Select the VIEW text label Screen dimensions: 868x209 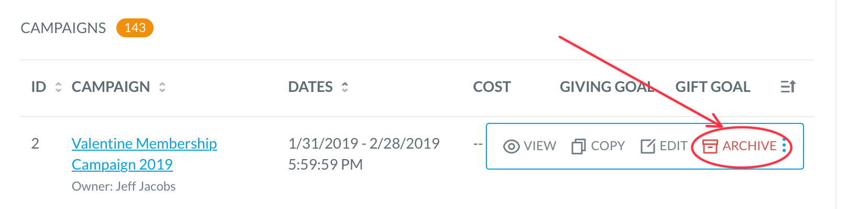540,146
